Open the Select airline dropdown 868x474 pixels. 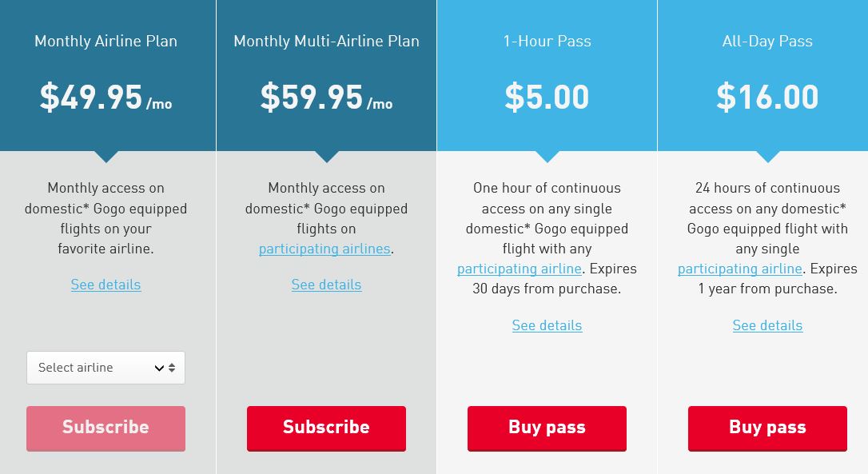point(106,368)
